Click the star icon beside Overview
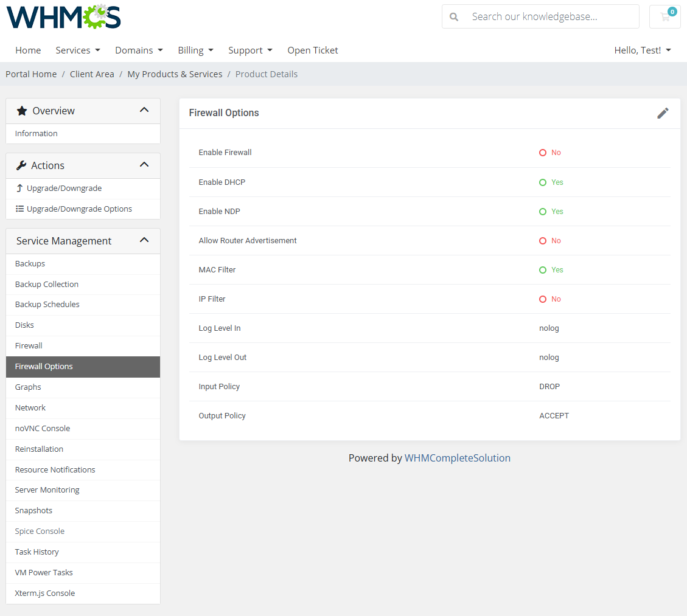The width and height of the screenshot is (687, 616). point(22,111)
